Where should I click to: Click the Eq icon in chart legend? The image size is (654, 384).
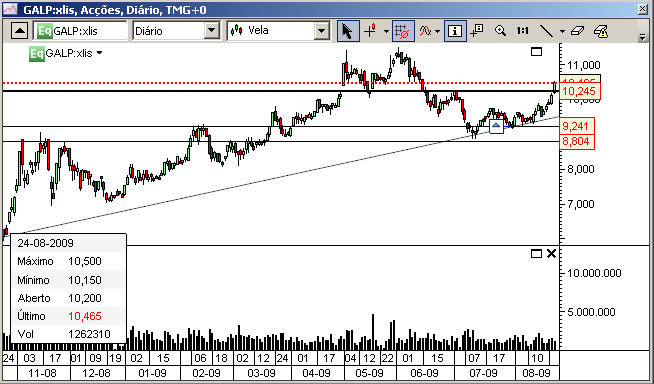tap(36, 53)
